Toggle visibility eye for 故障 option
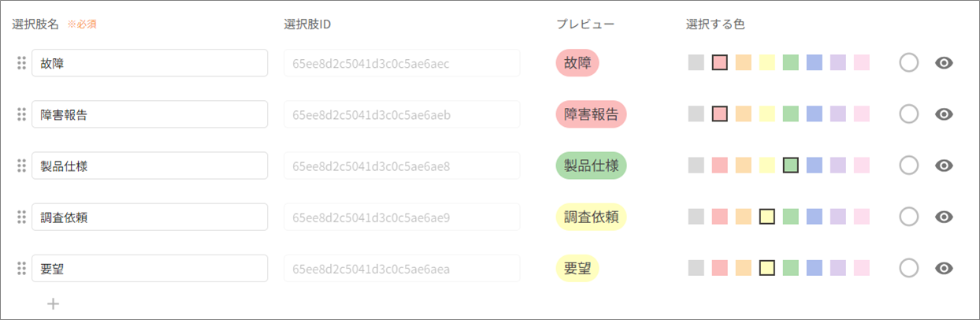Image resolution: width=980 pixels, height=320 pixels. tap(944, 63)
